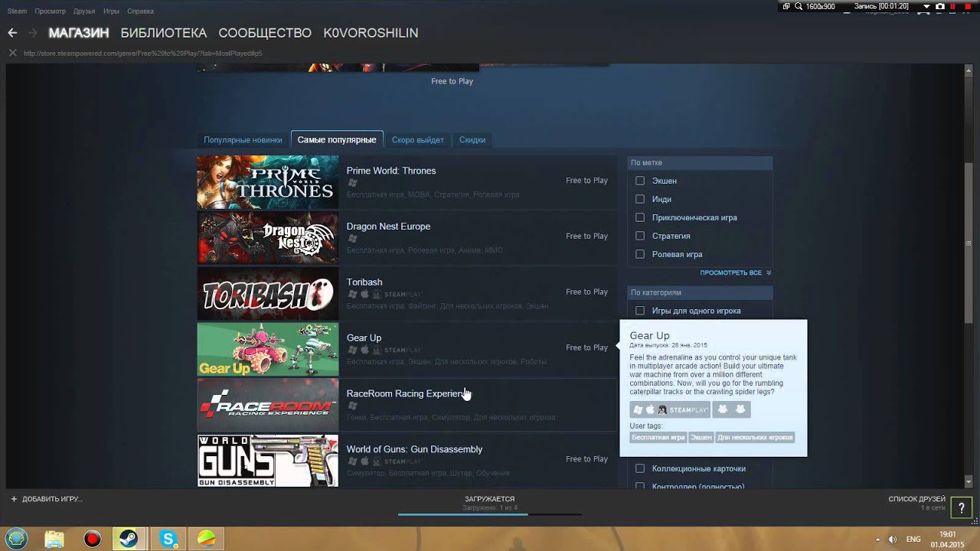
Task: Check the Стратегия tag filter
Action: click(x=640, y=236)
